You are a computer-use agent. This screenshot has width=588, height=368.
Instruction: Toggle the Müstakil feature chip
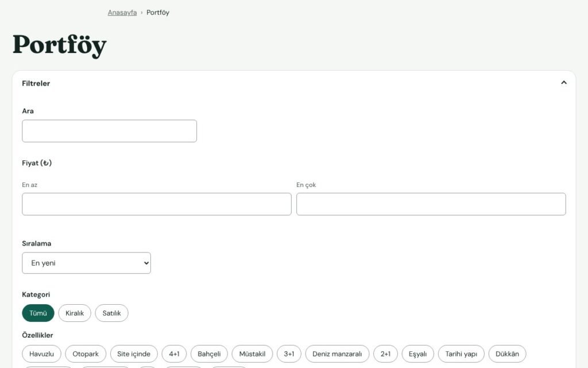tap(253, 354)
